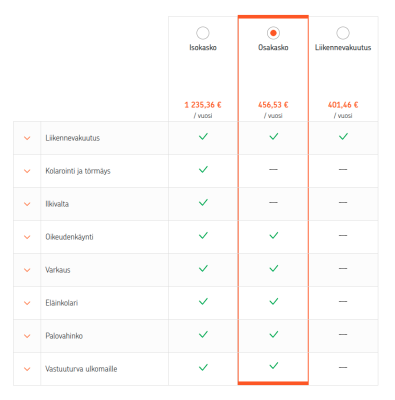Click Isokasko checkmark in Oikeudenkäynti row
Screen dimensions: 395x400
point(203,235)
